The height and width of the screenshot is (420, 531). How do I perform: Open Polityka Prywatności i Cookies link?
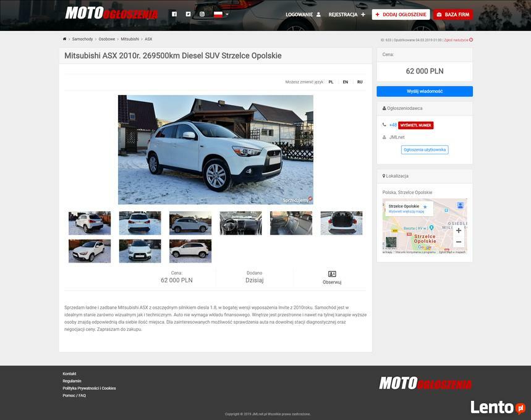(89, 388)
